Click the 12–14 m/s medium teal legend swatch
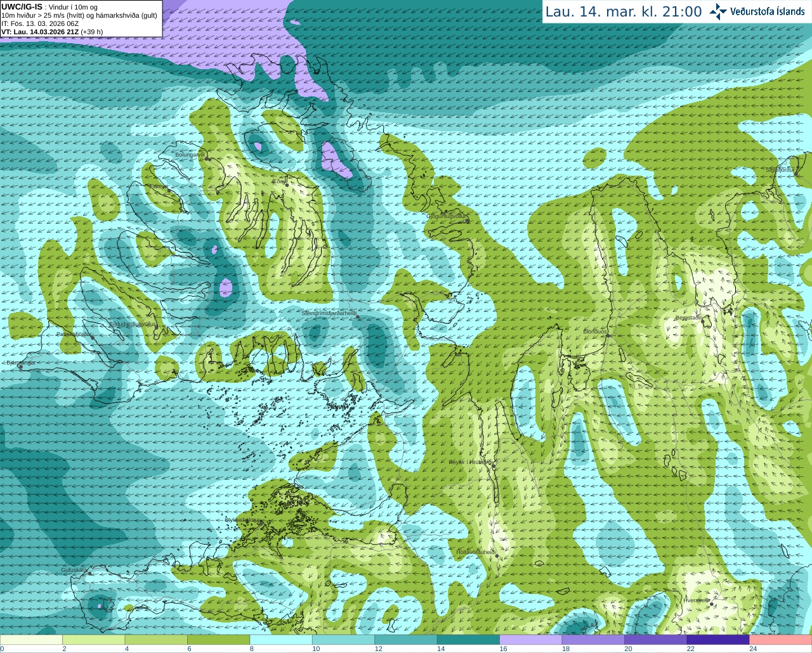The image size is (812, 653). 406,640
